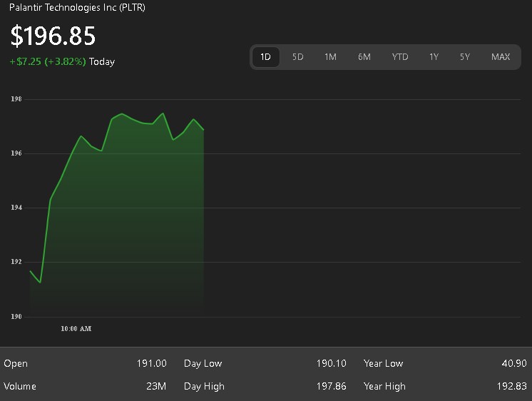Viewport: 532px width, 401px height.
Task: Open the 6M chart view
Action: [x=364, y=57]
